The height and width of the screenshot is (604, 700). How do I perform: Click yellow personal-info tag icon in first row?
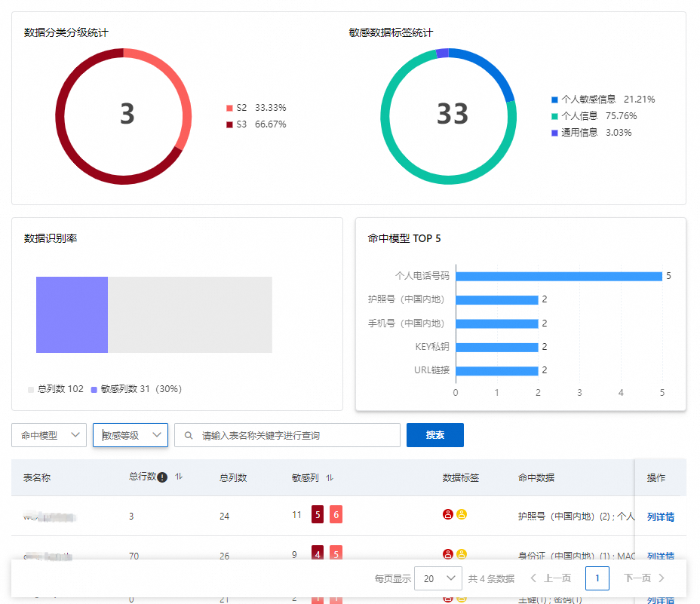(462, 514)
